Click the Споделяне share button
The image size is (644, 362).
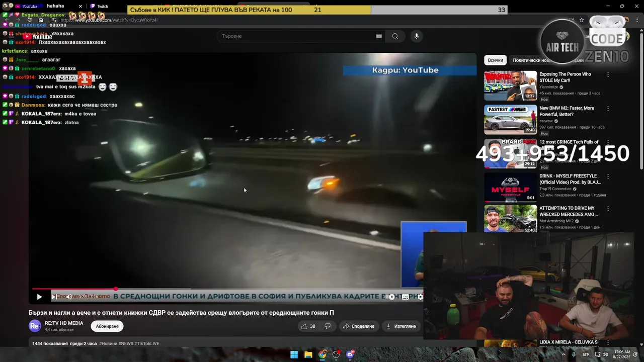click(359, 326)
